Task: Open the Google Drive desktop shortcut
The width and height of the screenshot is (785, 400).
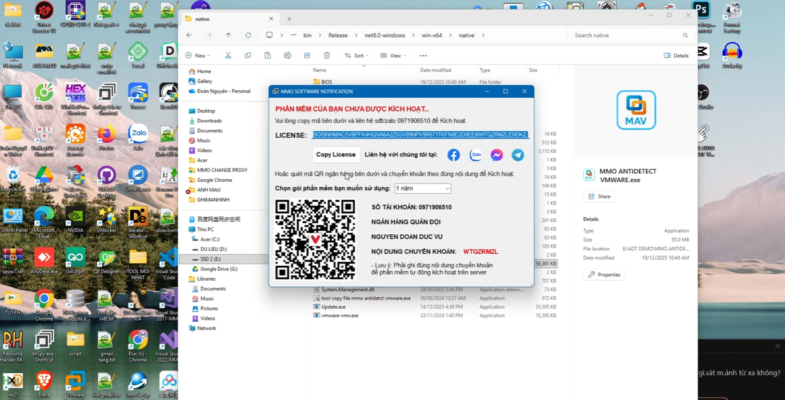Action: tap(44, 179)
